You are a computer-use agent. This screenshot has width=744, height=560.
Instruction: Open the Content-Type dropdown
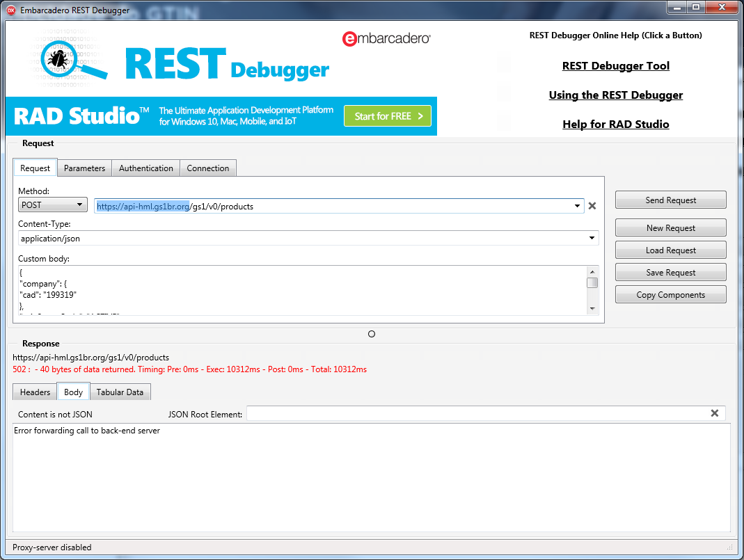click(592, 238)
